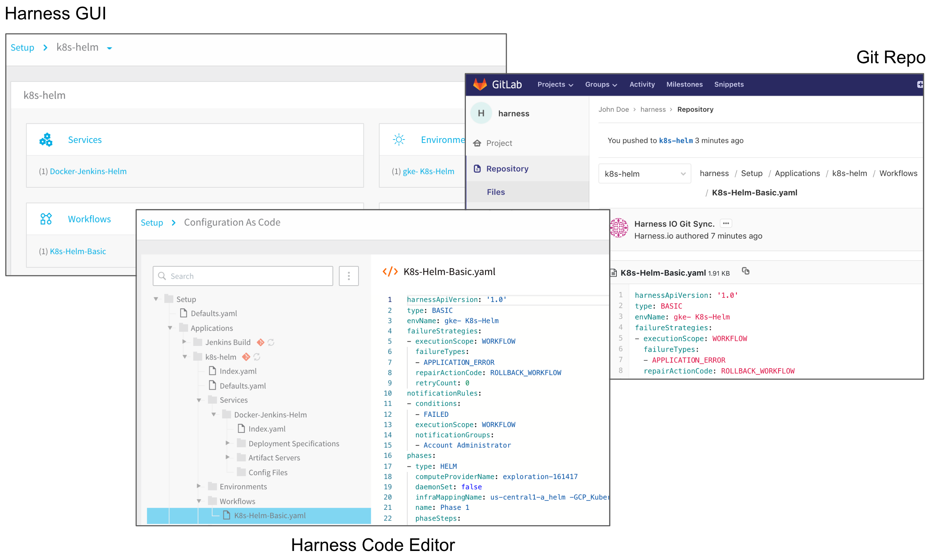Expand the Deployment Specifications folder
The height and width of the screenshot is (560, 929).
228,443
